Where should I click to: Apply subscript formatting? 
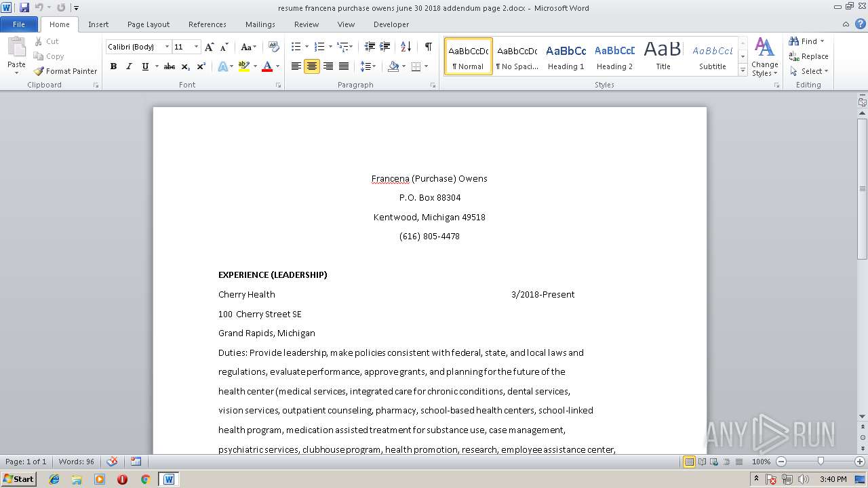(186, 66)
